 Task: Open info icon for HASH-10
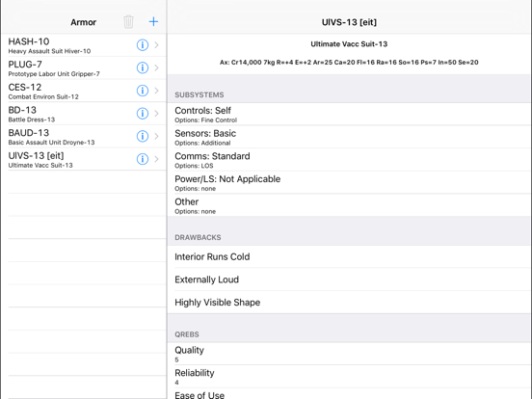click(x=143, y=44)
